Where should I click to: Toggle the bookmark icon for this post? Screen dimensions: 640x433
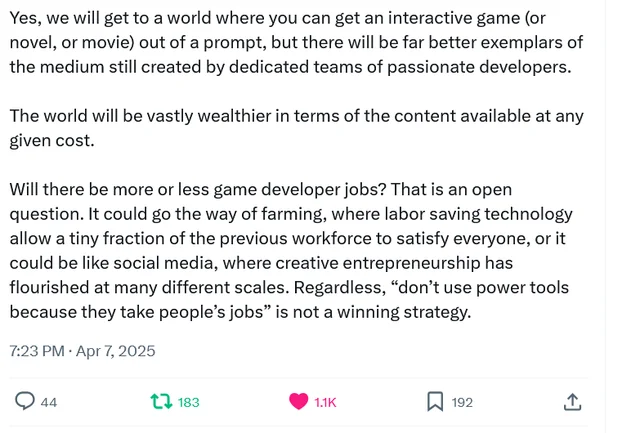click(435, 402)
